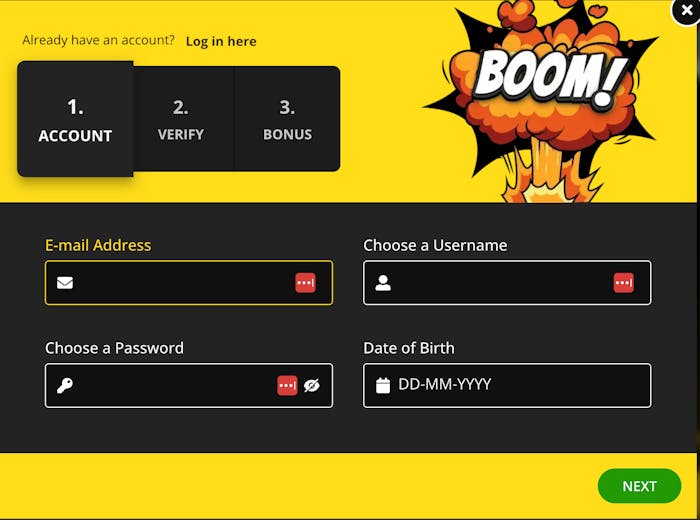Click the key icon in the password field

[65, 385]
